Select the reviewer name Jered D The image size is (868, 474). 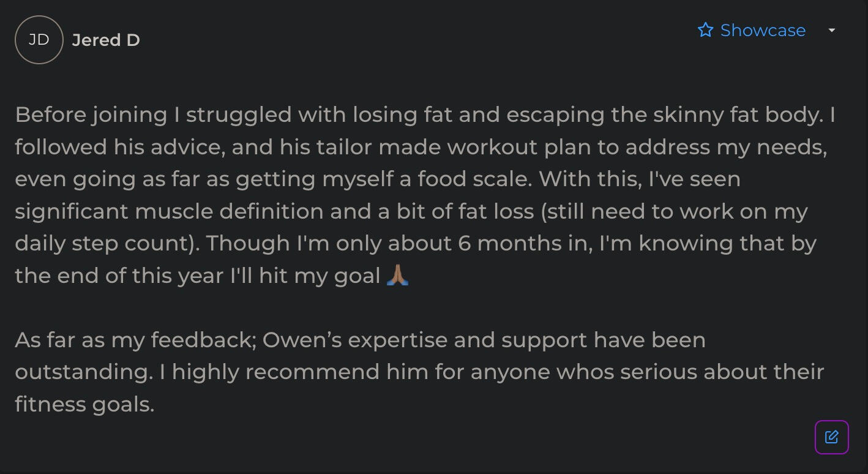click(106, 40)
